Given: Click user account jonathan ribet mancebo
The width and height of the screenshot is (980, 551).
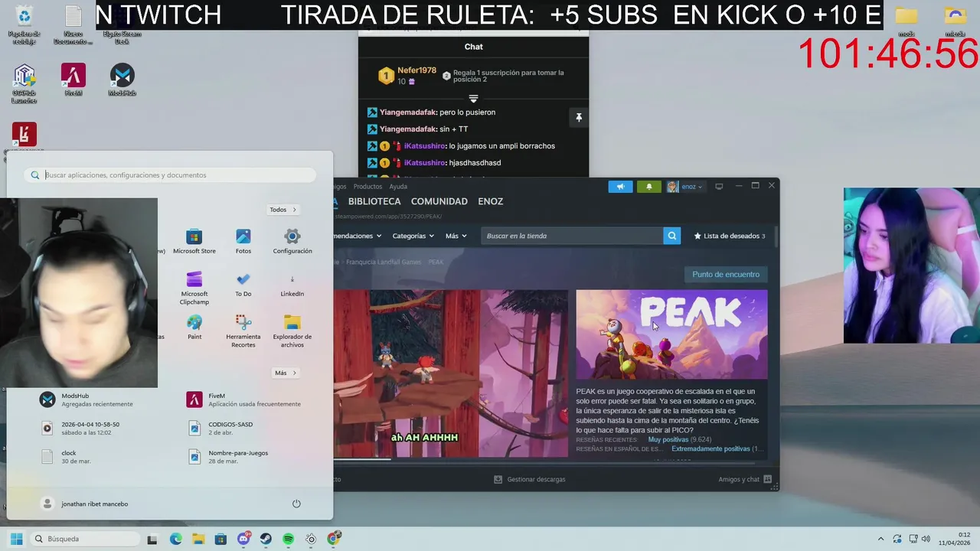Looking at the screenshot, I should pyautogui.click(x=84, y=504).
